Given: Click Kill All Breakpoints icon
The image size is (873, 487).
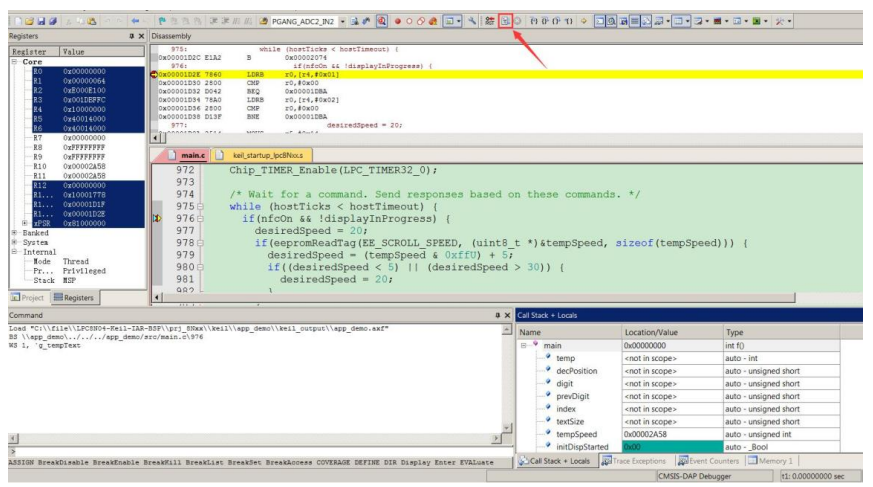Looking at the screenshot, I should [x=433, y=21].
